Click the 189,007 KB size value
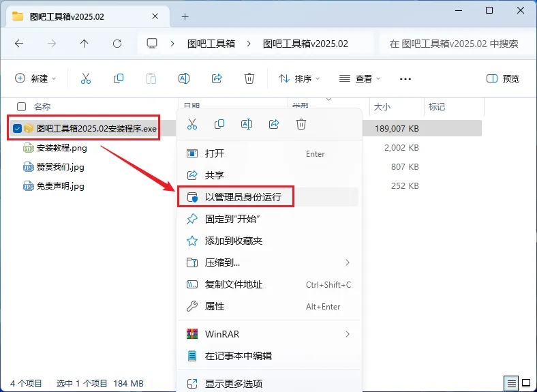This screenshot has width=537, height=392. (397, 128)
